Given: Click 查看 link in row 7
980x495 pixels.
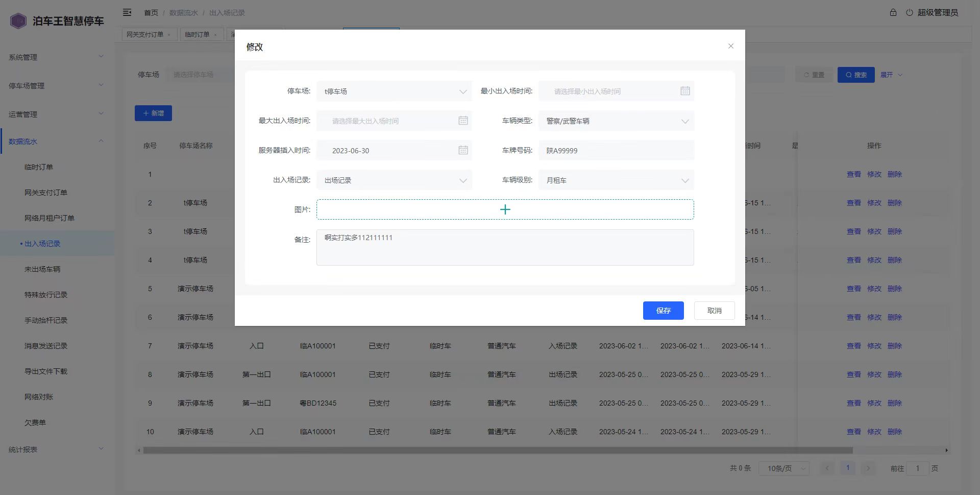Looking at the screenshot, I should (854, 346).
